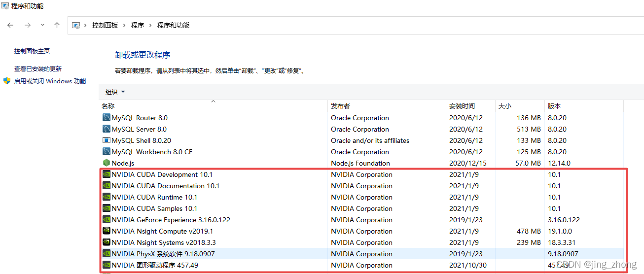Click the 239 MB size cell
Screen dimensions: 644x274
tap(529, 242)
